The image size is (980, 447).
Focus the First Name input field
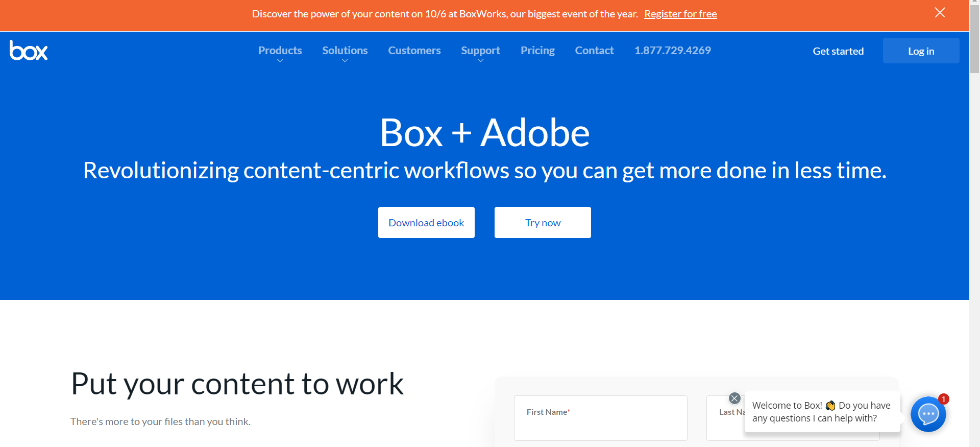(601, 418)
